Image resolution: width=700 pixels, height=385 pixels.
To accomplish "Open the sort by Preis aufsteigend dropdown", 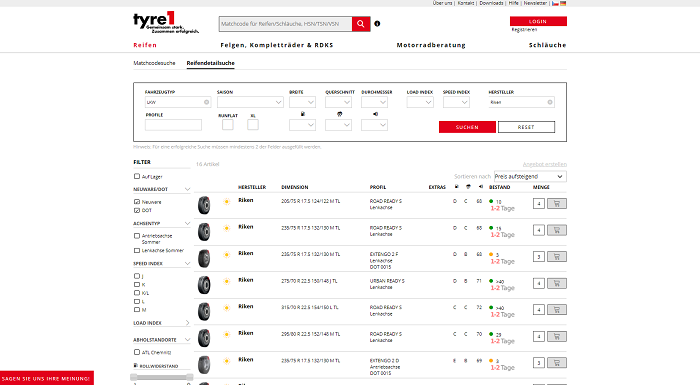I will tap(530, 176).
